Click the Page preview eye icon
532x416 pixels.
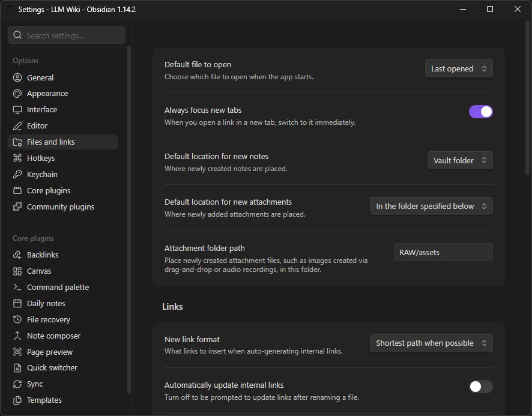(17, 352)
